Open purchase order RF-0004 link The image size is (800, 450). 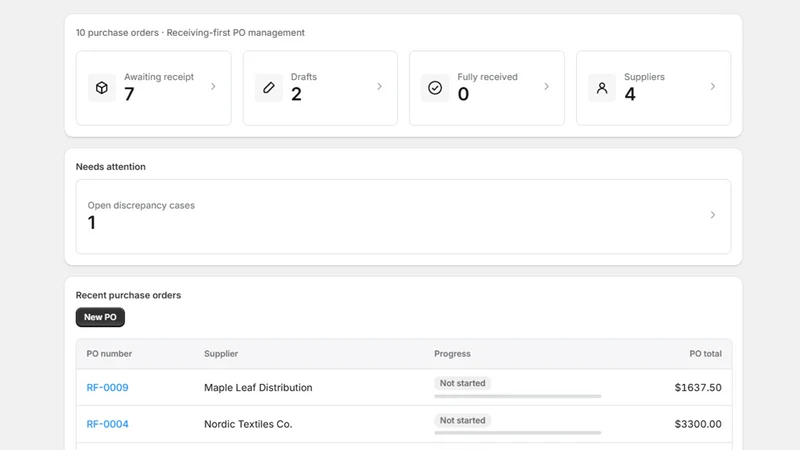coord(107,424)
